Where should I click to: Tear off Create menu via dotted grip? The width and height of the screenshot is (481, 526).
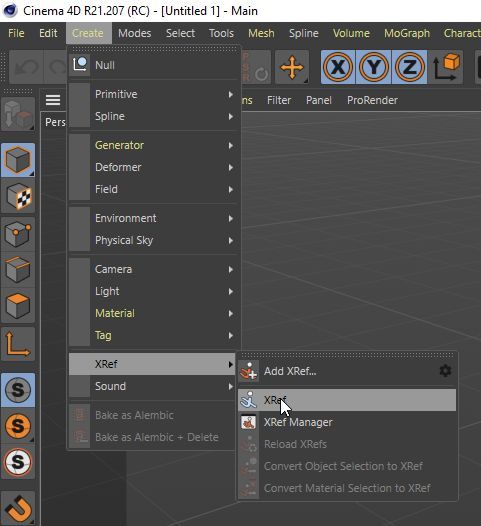[x=154, y=49]
